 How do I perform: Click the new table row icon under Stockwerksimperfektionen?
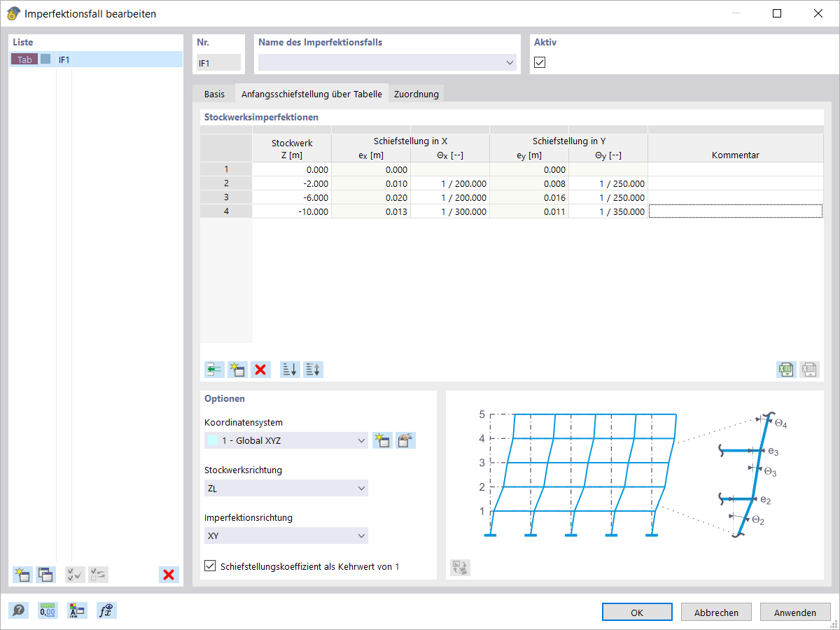(x=237, y=370)
